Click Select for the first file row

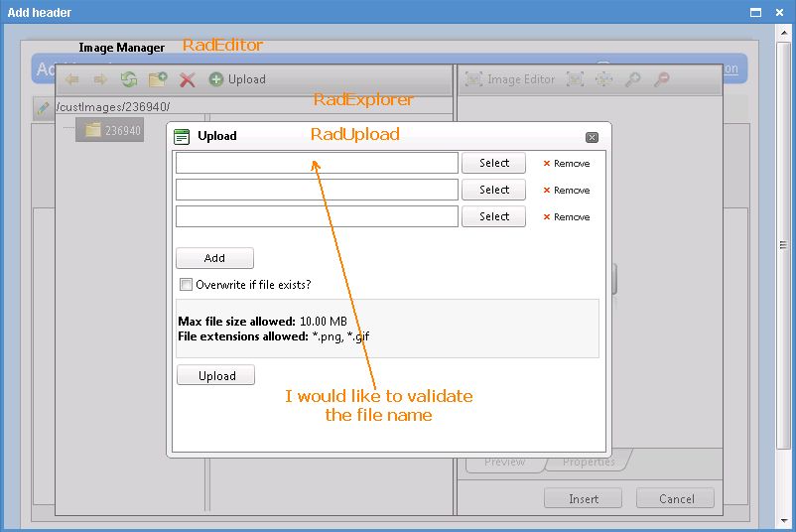coord(493,163)
